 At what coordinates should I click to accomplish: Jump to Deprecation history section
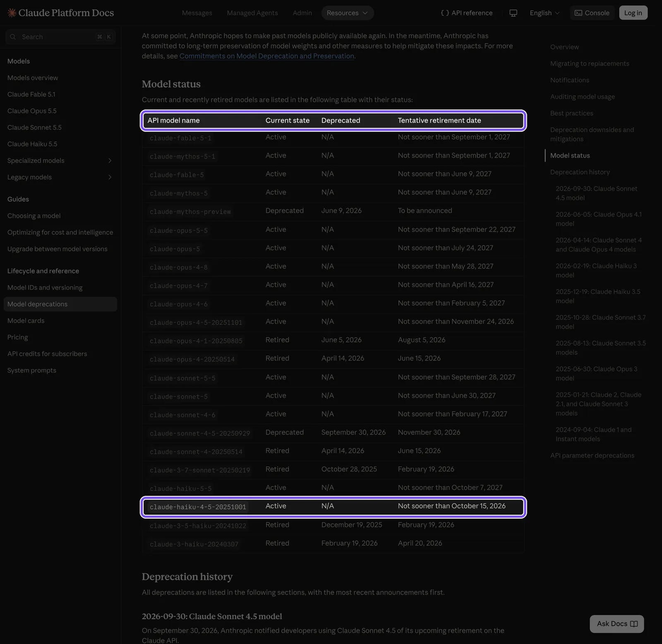[x=580, y=172]
